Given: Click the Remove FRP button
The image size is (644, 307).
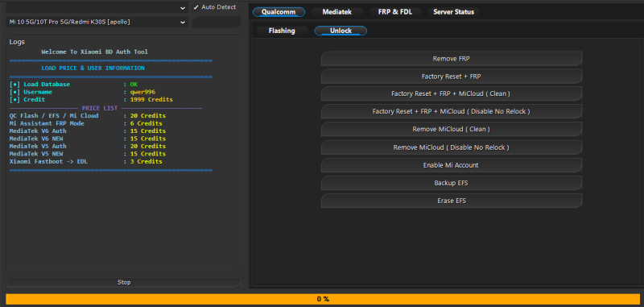Looking at the screenshot, I should click(451, 59).
